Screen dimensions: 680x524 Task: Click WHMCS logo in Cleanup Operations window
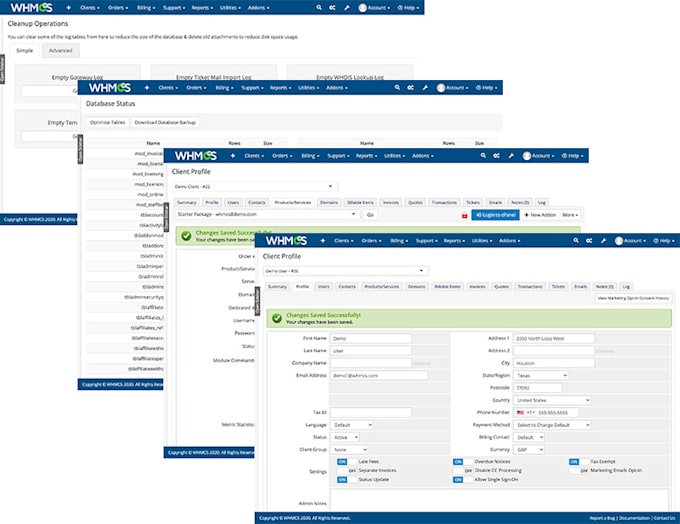(x=31, y=7)
